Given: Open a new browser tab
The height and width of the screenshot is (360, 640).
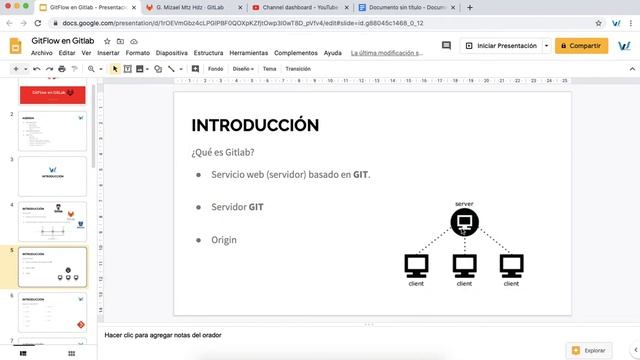Looking at the screenshot, I should 470,7.
